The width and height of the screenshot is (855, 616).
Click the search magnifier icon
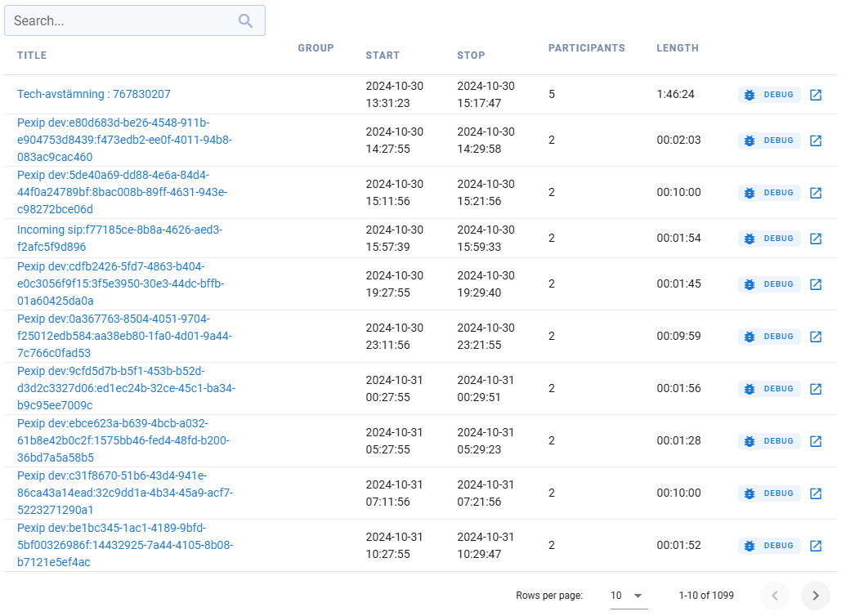pyautogui.click(x=245, y=20)
